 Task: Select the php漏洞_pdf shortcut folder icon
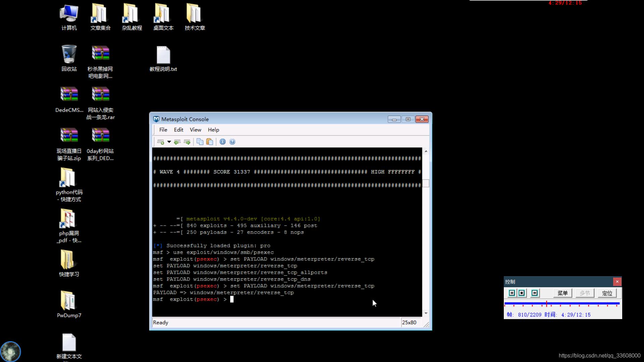pos(69,226)
